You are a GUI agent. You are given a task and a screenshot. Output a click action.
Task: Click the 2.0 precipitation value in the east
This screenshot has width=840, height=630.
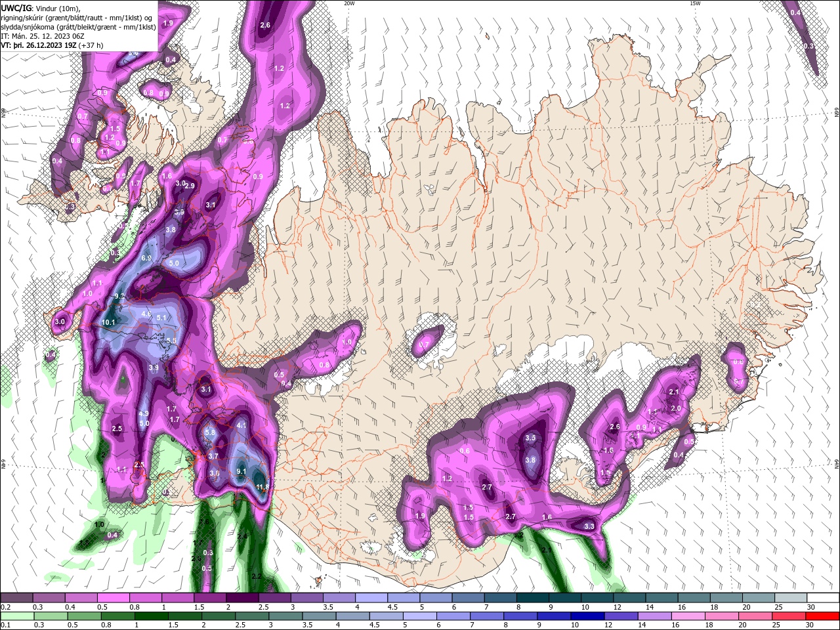click(x=675, y=408)
